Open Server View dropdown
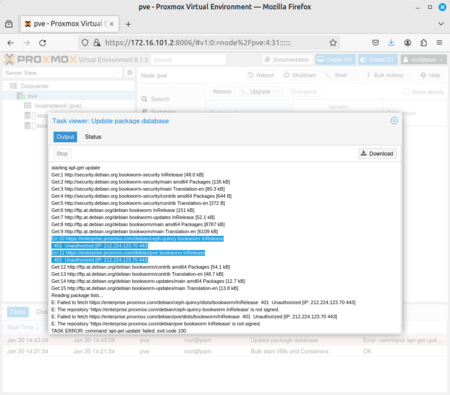 tap(62, 73)
